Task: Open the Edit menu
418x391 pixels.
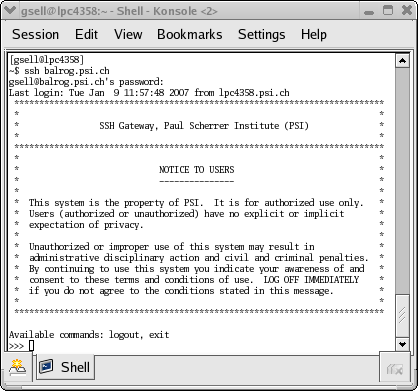Action: coord(86,35)
